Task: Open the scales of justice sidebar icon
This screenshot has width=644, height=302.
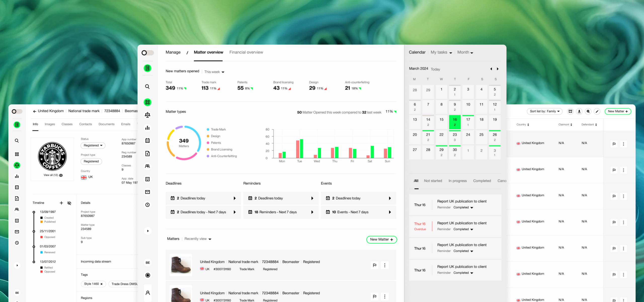Action: pyautogui.click(x=147, y=115)
